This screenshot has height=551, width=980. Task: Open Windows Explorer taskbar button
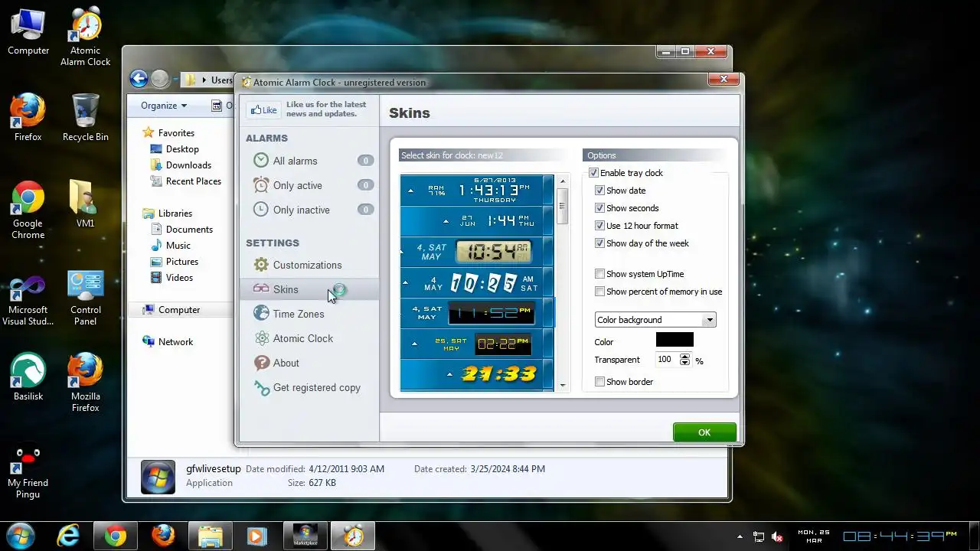tap(211, 536)
